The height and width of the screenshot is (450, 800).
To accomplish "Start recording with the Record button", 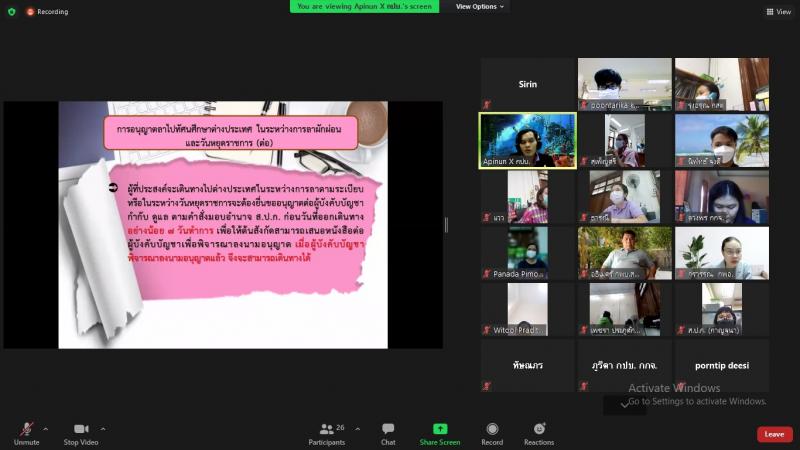I will coord(492,434).
